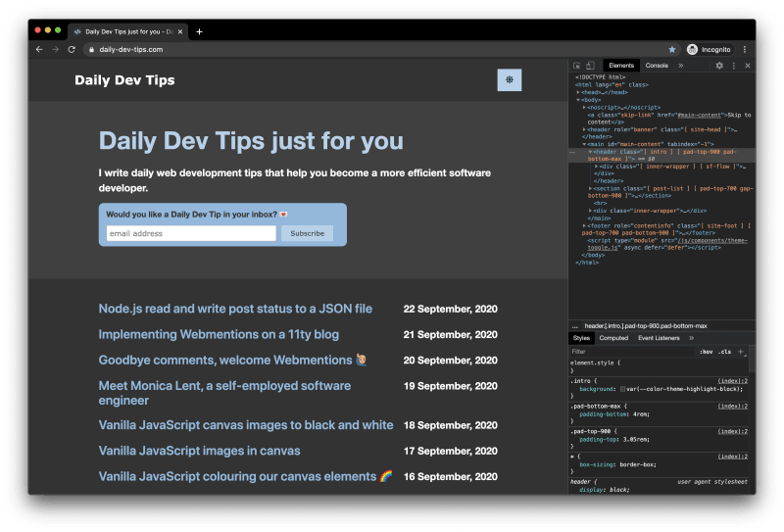The image size is (784, 532).
Task: Collapse the body element in DOM tree
Action: [578, 100]
